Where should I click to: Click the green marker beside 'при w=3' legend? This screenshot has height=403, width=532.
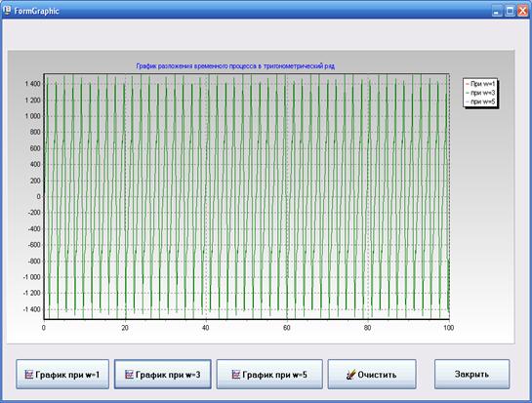point(468,93)
